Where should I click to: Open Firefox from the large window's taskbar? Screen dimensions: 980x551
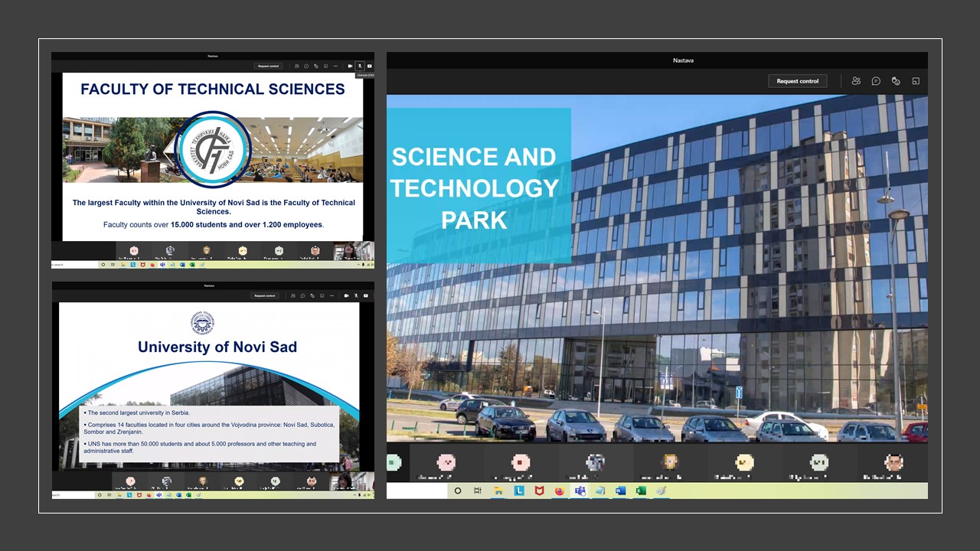coord(560,491)
